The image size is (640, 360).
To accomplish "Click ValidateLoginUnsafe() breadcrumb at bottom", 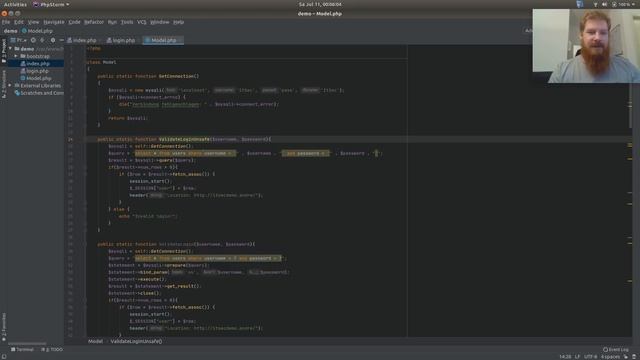I will click(x=136, y=342).
